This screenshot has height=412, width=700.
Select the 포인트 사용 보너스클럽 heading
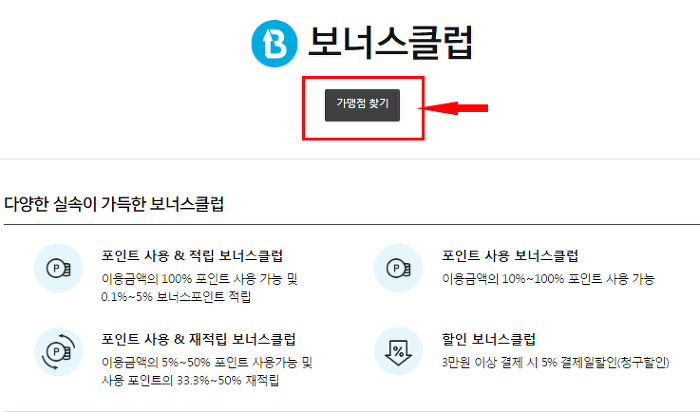[510, 256]
